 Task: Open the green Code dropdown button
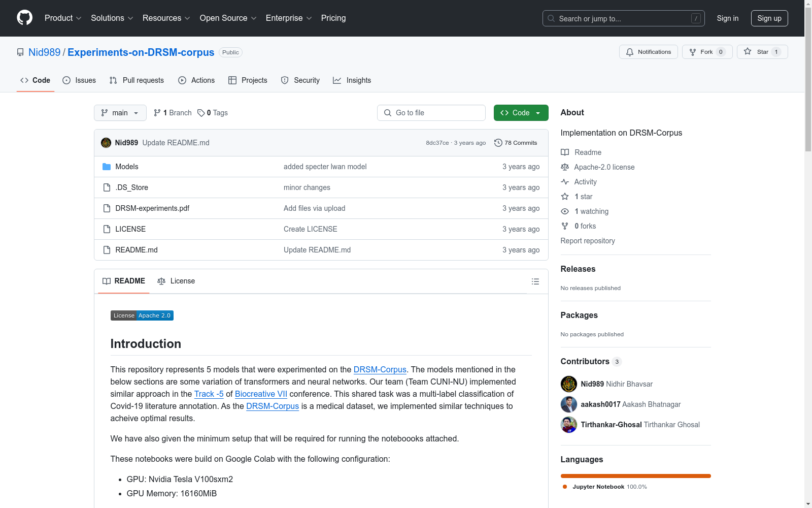point(521,113)
